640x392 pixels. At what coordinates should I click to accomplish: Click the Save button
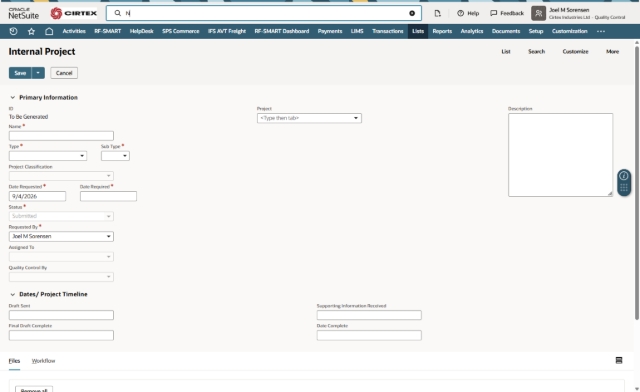point(20,73)
